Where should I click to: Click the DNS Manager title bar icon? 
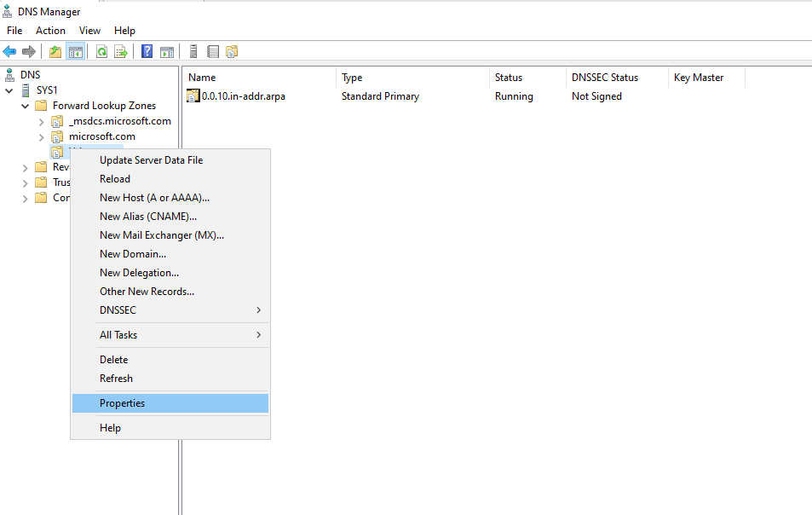tap(8, 11)
